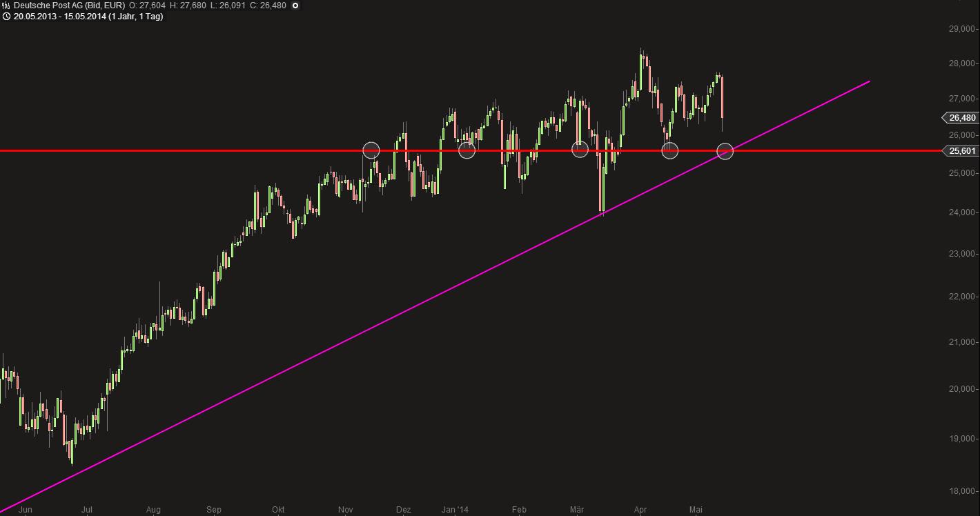Select the current price tag 26,480
Screen dimensions: 980x516
pos(961,118)
